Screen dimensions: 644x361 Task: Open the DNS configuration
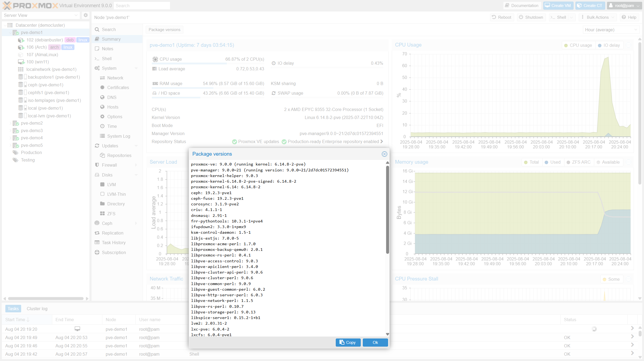point(111,97)
